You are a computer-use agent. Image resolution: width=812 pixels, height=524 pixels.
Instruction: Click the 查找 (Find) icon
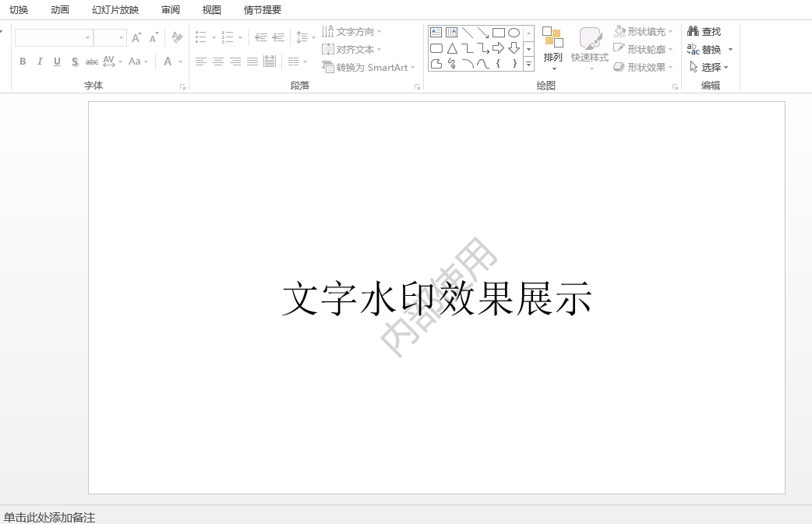click(x=694, y=31)
